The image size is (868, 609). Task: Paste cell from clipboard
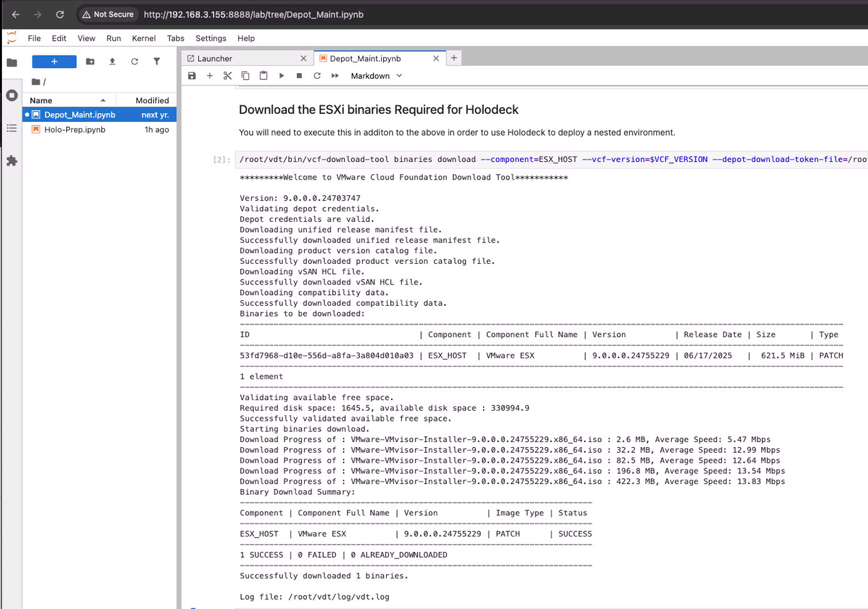click(x=264, y=76)
